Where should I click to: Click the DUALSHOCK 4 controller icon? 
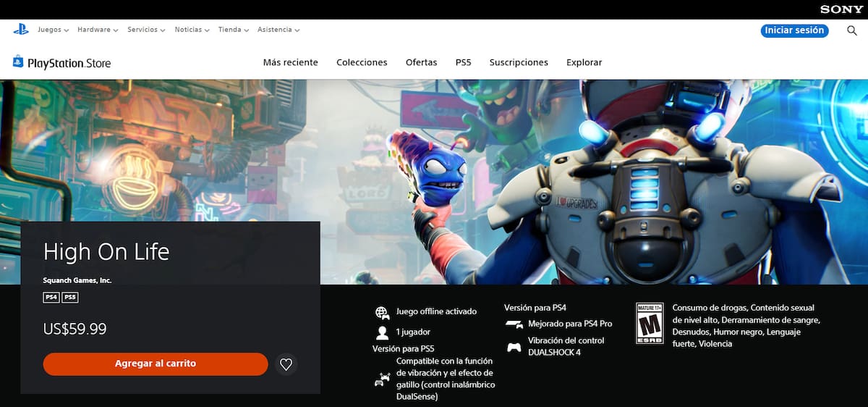[514, 347]
